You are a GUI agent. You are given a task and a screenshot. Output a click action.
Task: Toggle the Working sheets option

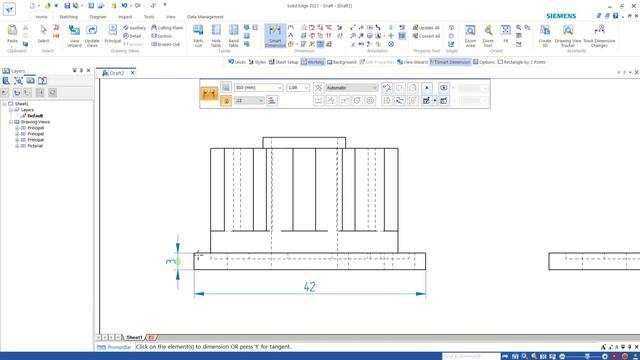(313, 62)
